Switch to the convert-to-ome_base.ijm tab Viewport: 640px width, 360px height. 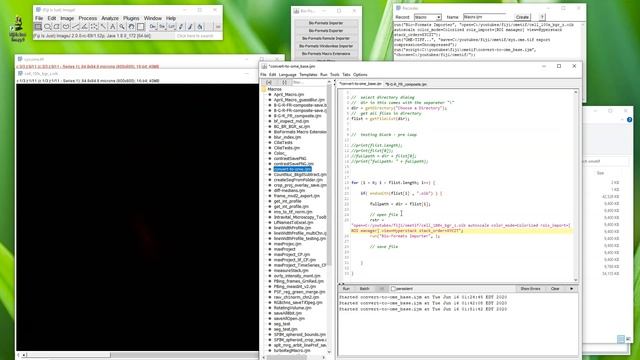click(360, 84)
